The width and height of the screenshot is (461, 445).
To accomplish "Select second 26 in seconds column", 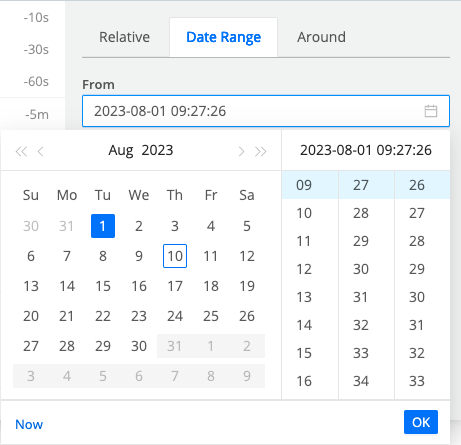I will click(x=422, y=185).
